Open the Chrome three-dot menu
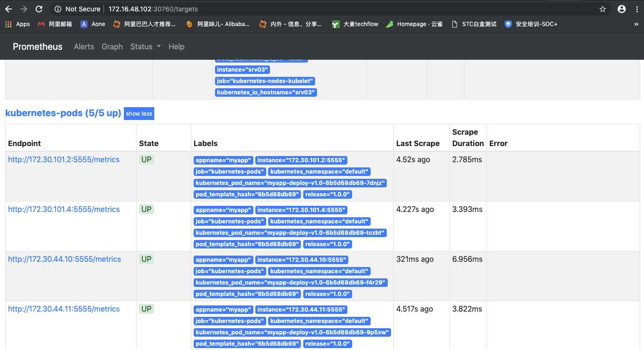This screenshot has height=350, width=644. [637, 9]
